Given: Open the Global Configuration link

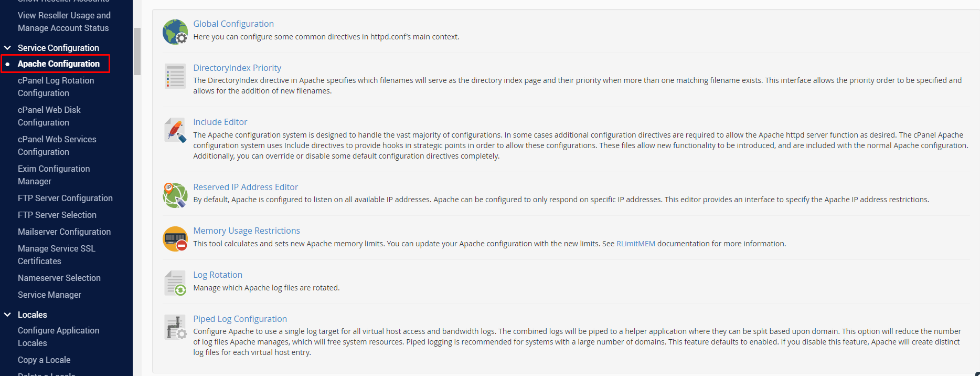Looking at the screenshot, I should click(233, 24).
